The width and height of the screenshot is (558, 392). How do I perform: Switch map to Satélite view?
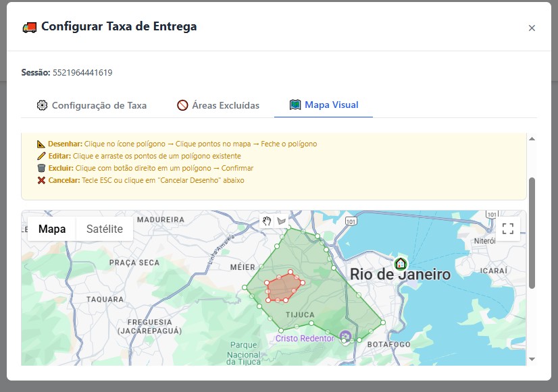(x=105, y=229)
